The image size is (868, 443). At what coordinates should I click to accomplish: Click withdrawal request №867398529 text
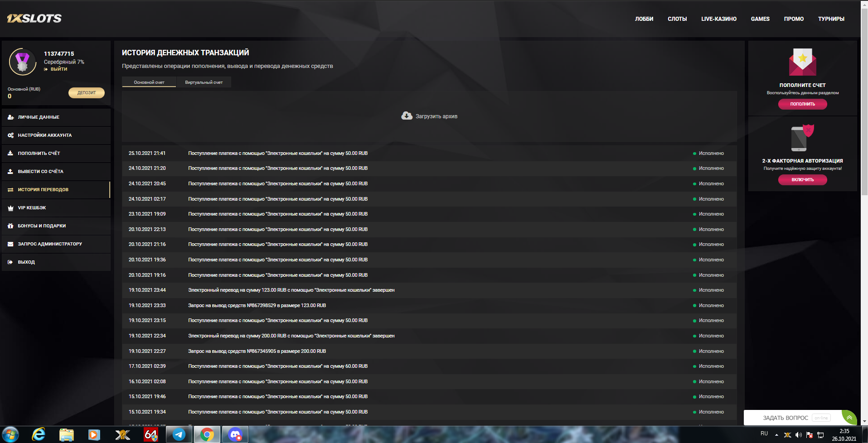pyautogui.click(x=257, y=305)
